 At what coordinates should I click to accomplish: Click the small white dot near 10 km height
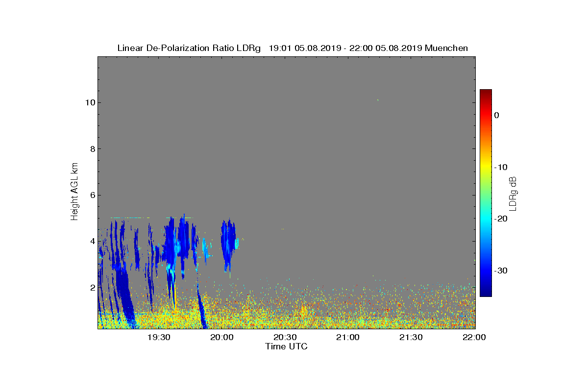click(x=378, y=100)
